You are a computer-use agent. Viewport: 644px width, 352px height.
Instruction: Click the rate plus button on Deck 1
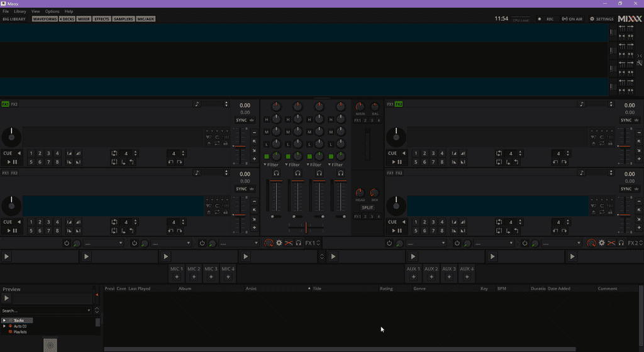pos(254,159)
